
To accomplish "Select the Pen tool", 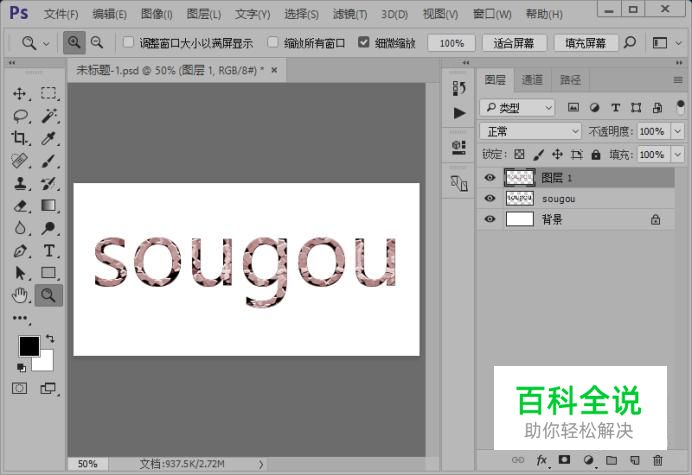I will coord(19,251).
